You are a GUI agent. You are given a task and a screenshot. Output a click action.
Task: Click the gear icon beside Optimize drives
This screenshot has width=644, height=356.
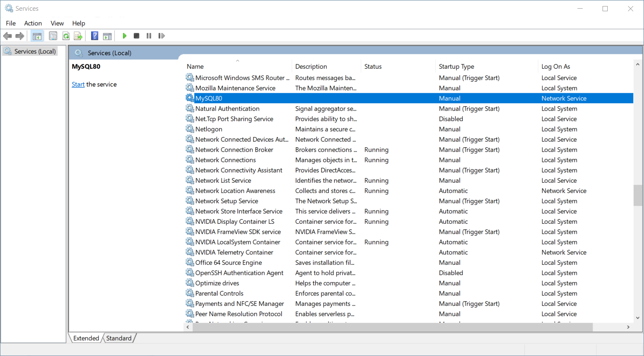190,283
